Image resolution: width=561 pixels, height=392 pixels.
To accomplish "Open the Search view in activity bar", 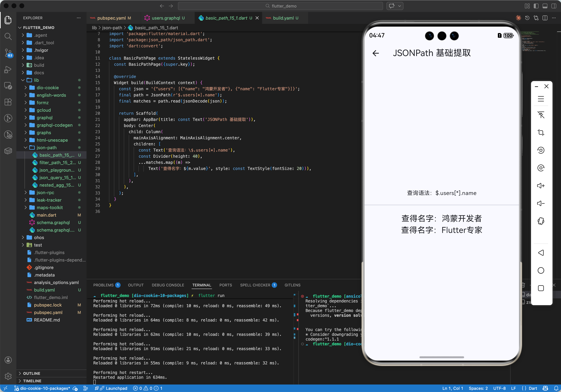I will [x=8, y=36].
